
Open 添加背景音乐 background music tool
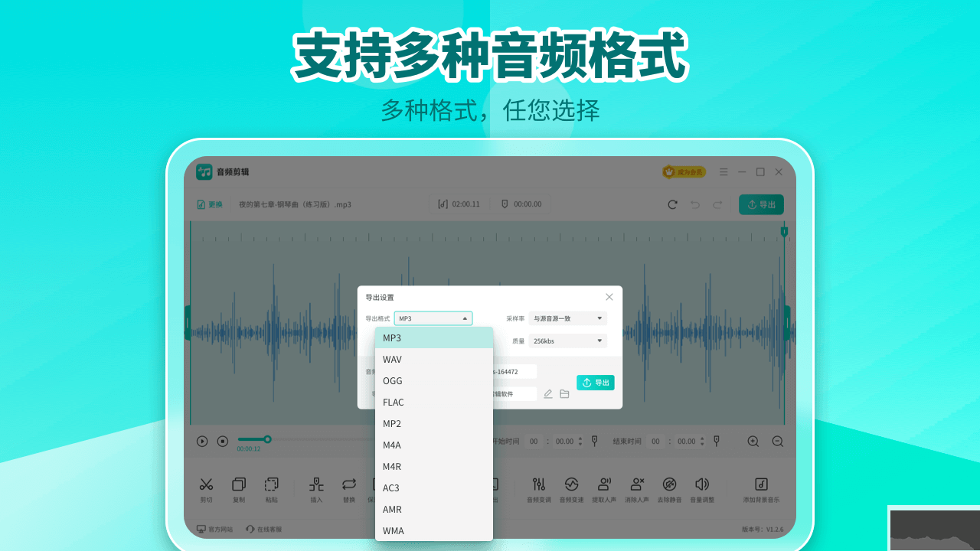(761, 490)
